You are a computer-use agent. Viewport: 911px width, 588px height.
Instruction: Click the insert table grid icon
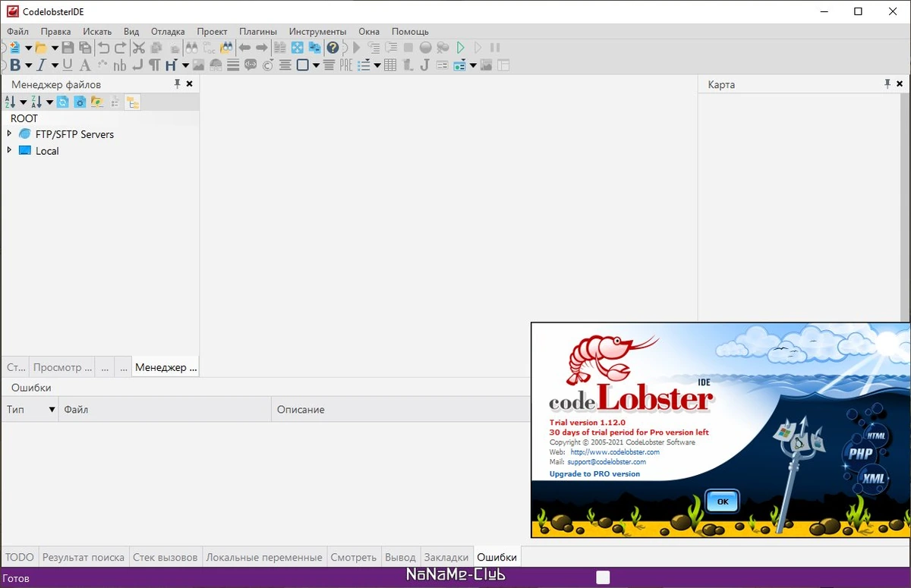click(390, 65)
